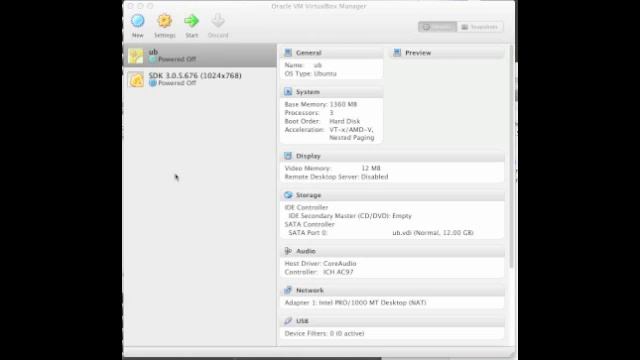This screenshot has width=640, height=360.
Task: Click the Preview section icon
Action: [x=397, y=53]
